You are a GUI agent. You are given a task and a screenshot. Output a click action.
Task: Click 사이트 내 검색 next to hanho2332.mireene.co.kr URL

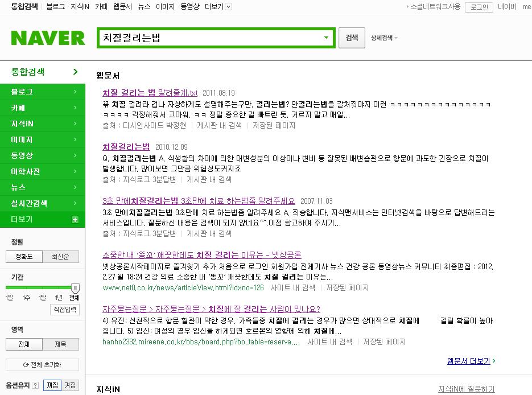point(330,341)
